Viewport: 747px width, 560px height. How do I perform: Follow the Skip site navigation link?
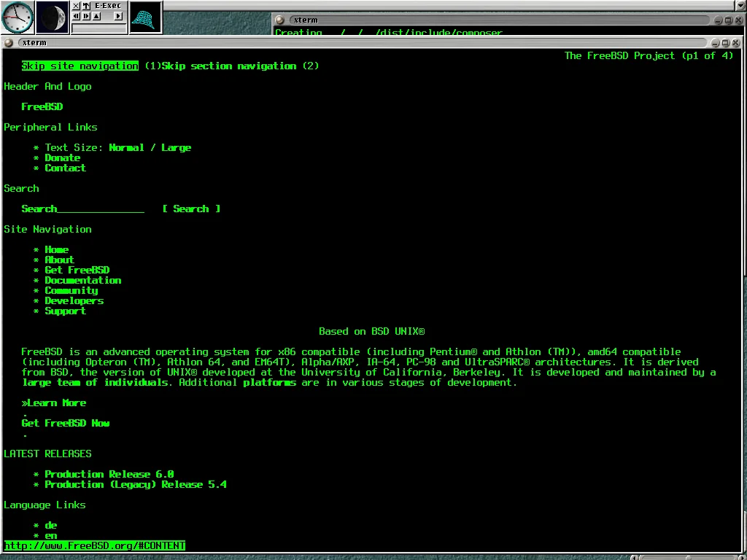[x=80, y=66]
